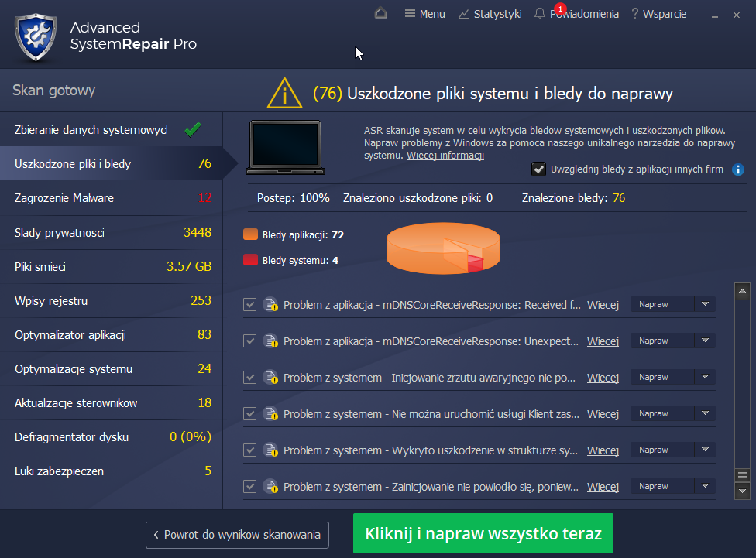Click the document icon of mDNSCoreReceiveResponse: Unexpect row

point(271,341)
